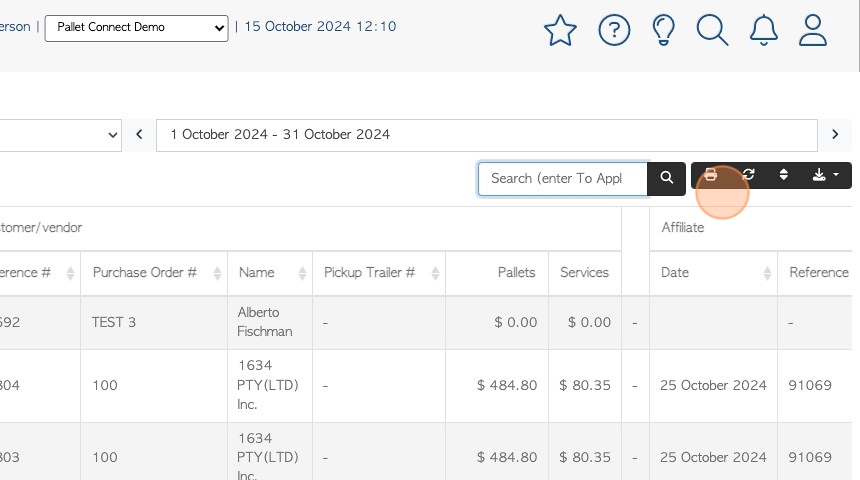Click the lightbulb tips icon
860x480 pixels.
[x=663, y=30]
